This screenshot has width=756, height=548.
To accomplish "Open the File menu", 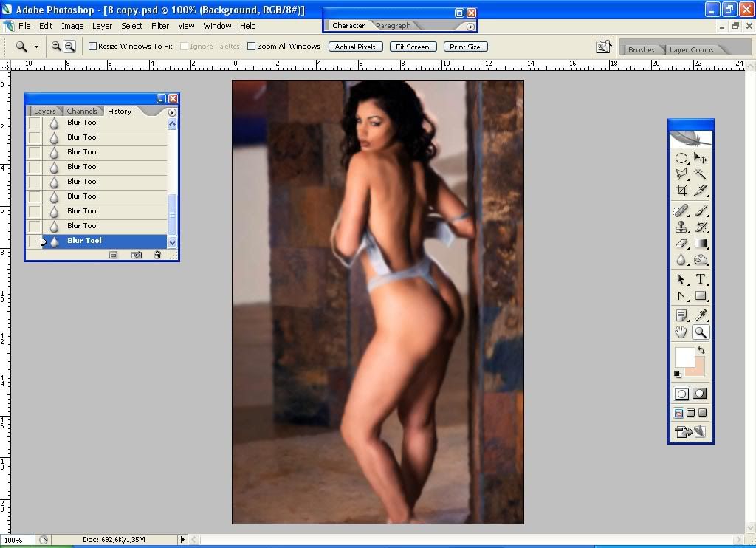I will [x=24, y=26].
